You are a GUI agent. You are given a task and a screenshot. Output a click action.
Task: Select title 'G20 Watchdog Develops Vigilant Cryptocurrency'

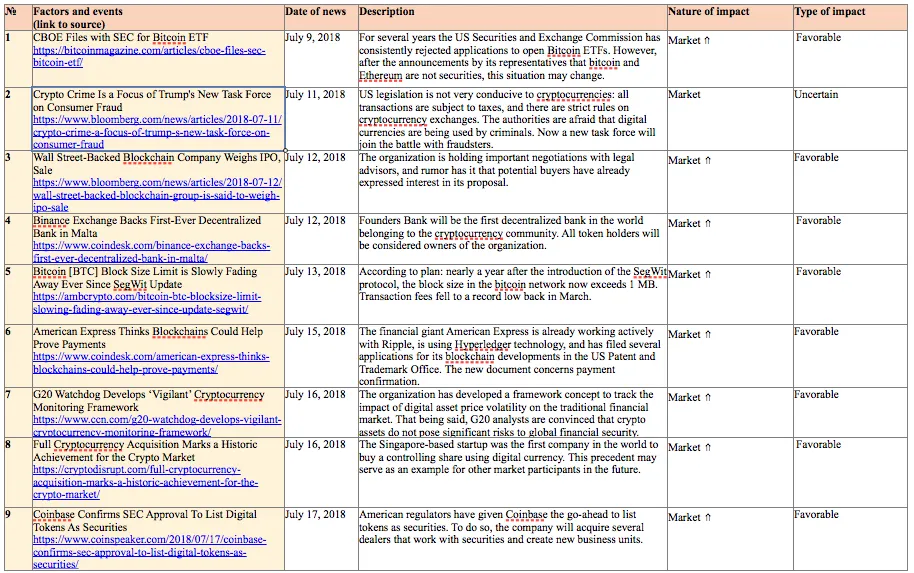point(149,395)
